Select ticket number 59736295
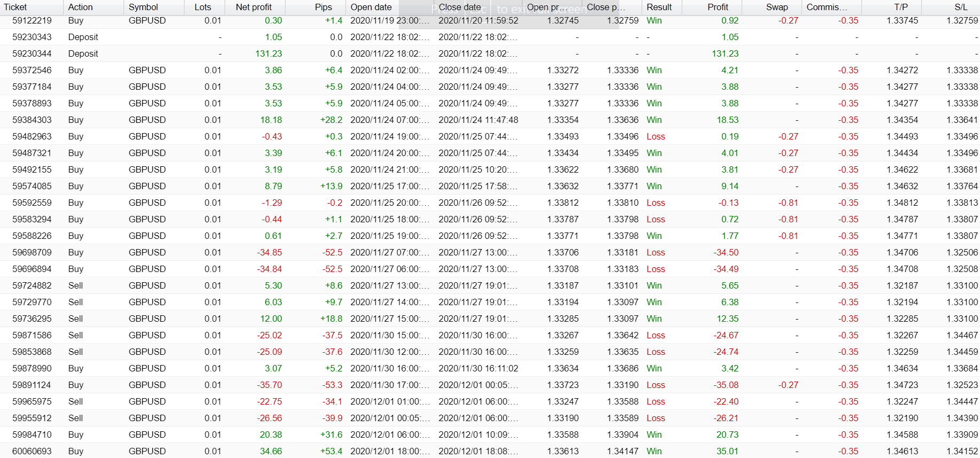The image size is (980, 458). click(32, 319)
